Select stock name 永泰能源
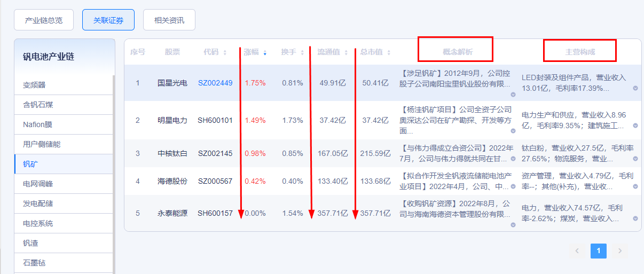This screenshot has width=644, height=274. [172, 213]
